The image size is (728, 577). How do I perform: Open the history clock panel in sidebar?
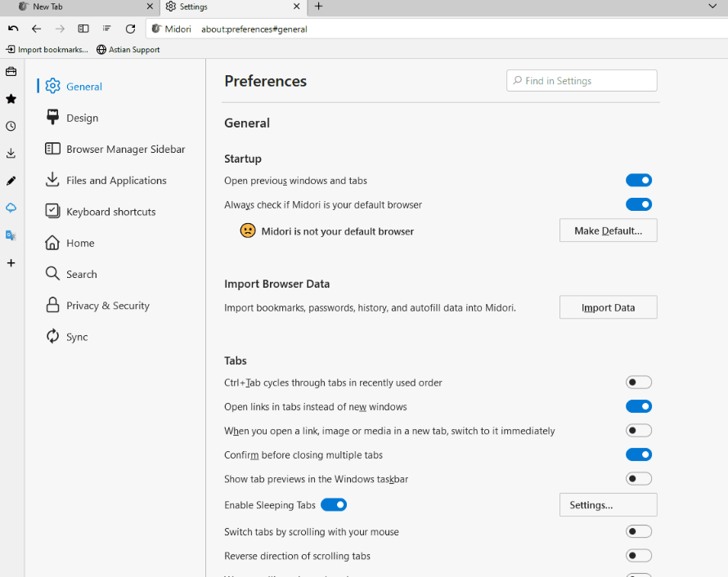[x=11, y=126]
